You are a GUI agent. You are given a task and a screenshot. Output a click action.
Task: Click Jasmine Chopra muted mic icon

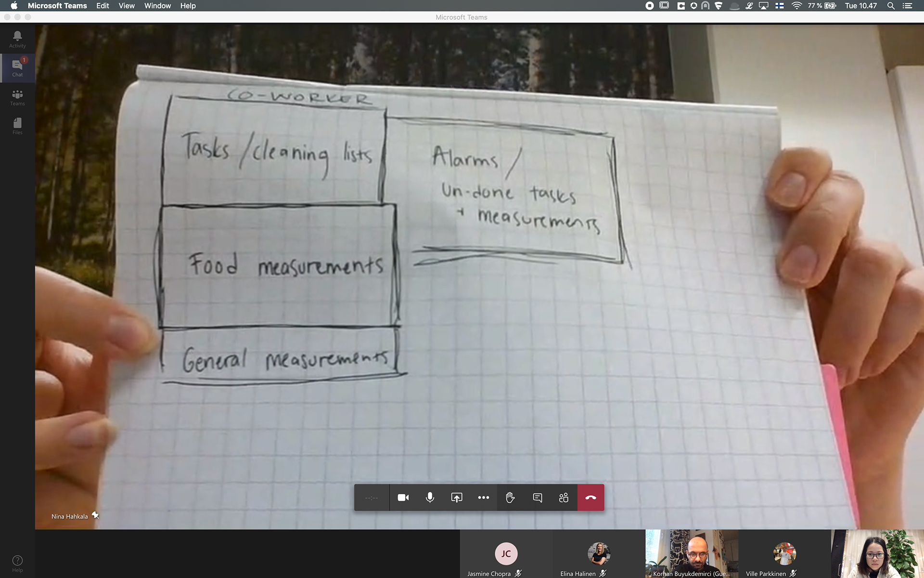tap(518, 573)
